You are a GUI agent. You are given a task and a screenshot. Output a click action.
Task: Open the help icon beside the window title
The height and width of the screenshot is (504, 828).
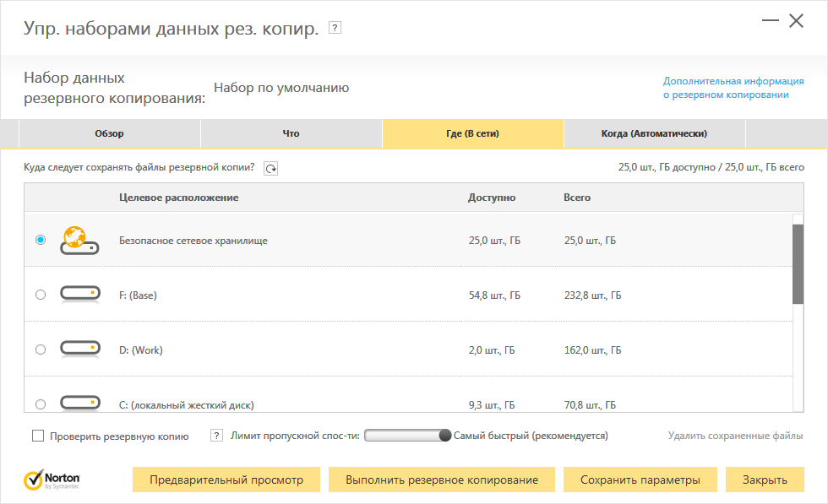tap(335, 29)
